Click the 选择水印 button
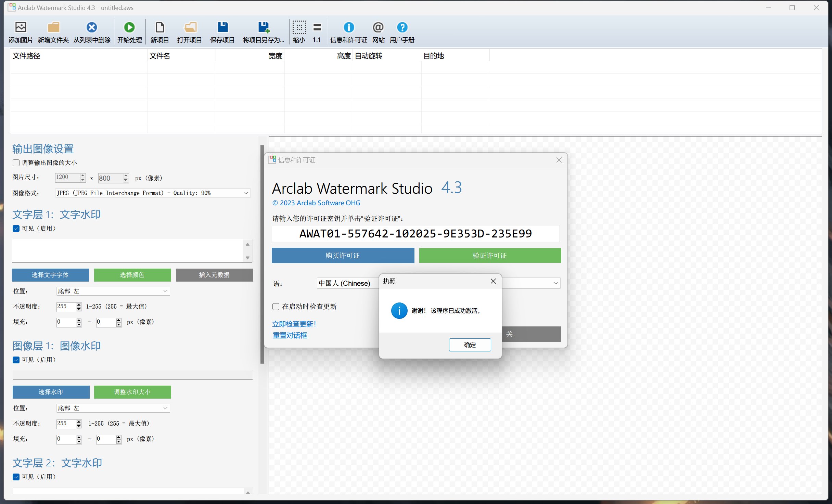 point(51,392)
